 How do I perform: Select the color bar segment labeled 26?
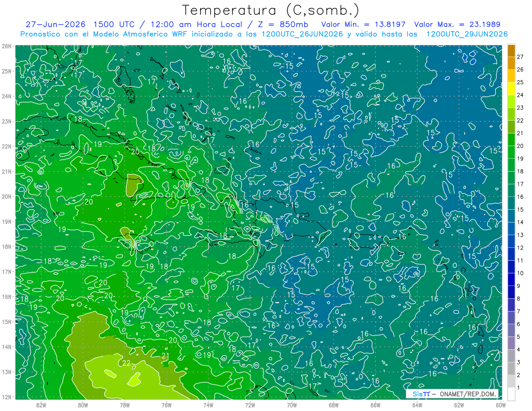tap(511, 63)
